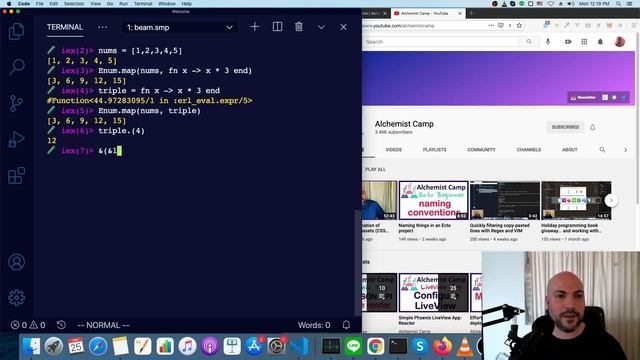Open Finder from the Dock
Image resolution: width=640 pixels, height=360 pixels.
[x=31, y=346]
